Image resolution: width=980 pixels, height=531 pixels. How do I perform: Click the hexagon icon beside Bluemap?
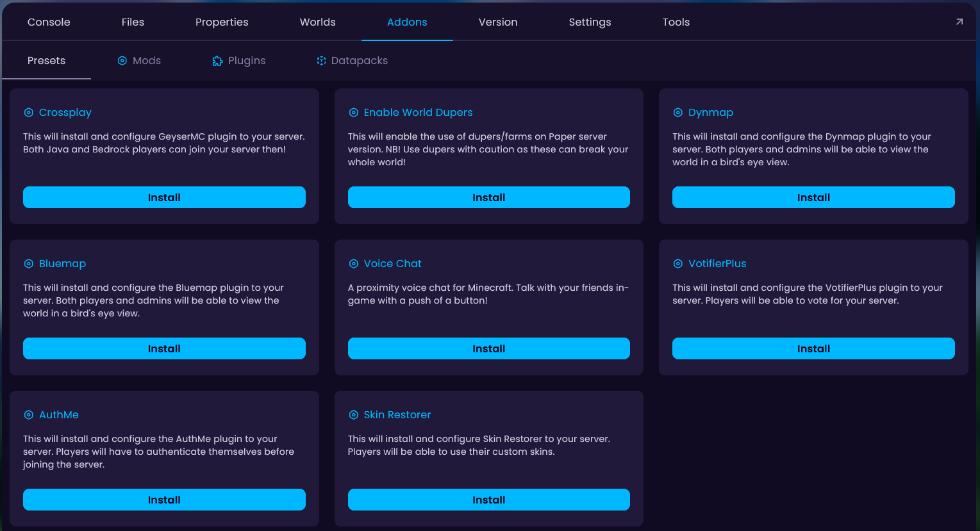pyautogui.click(x=29, y=264)
